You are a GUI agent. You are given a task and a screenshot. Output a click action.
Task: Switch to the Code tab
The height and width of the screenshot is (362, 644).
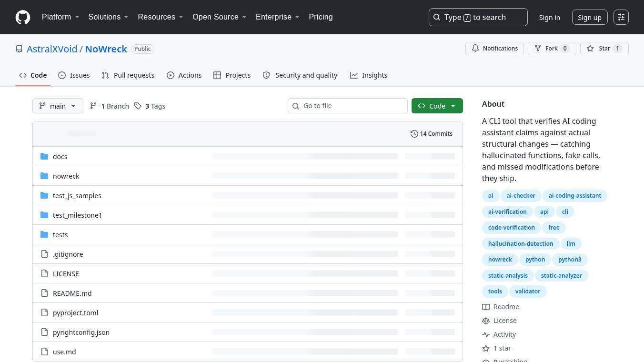pos(33,75)
